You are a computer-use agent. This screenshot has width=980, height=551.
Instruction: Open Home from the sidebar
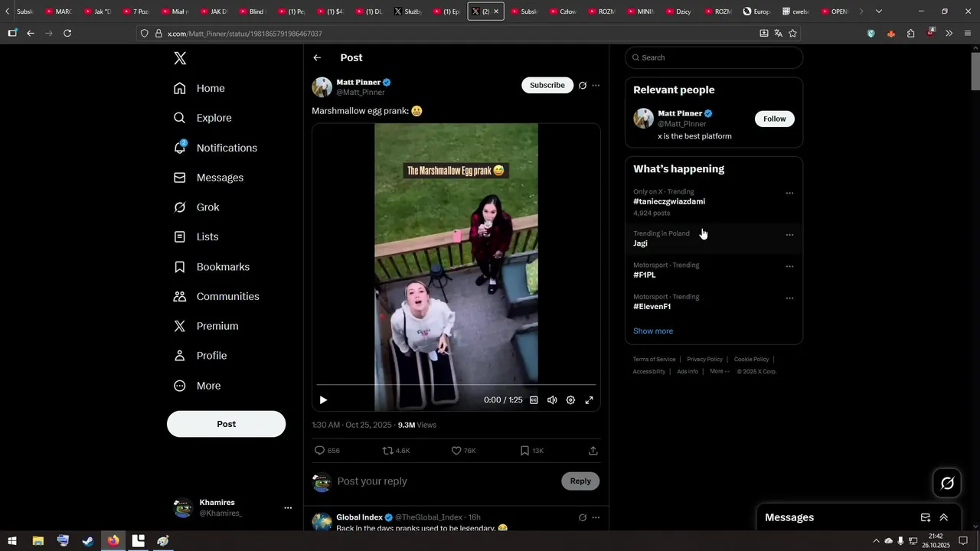coord(199,88)
